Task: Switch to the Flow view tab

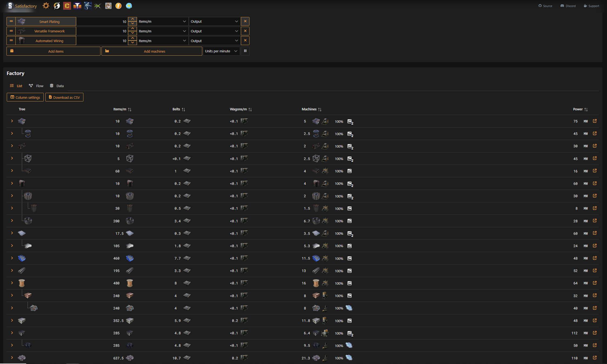Action: 36,86
